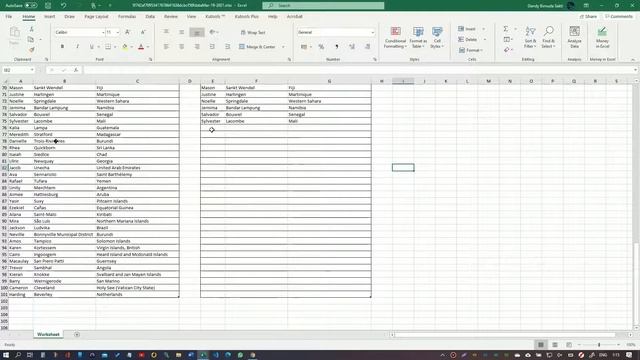
Task: Click the zoom slider handle
Action: (x=599, y=345)
